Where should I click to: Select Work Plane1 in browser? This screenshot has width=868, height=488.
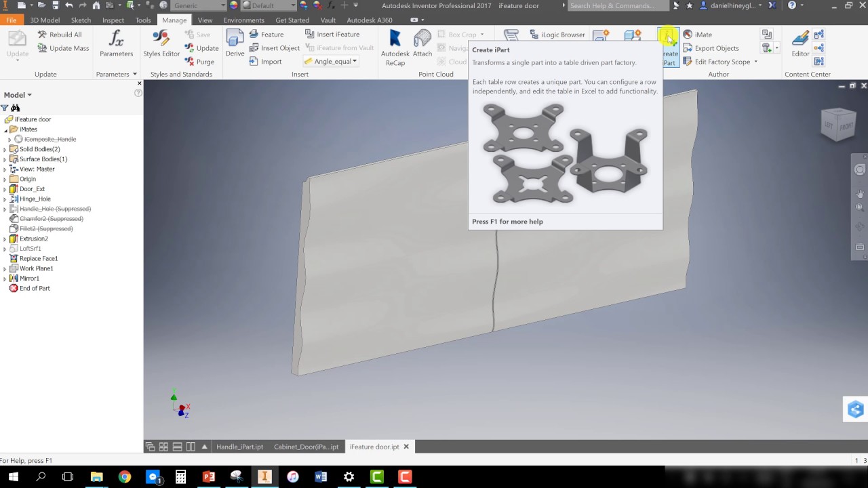[36, 268]
